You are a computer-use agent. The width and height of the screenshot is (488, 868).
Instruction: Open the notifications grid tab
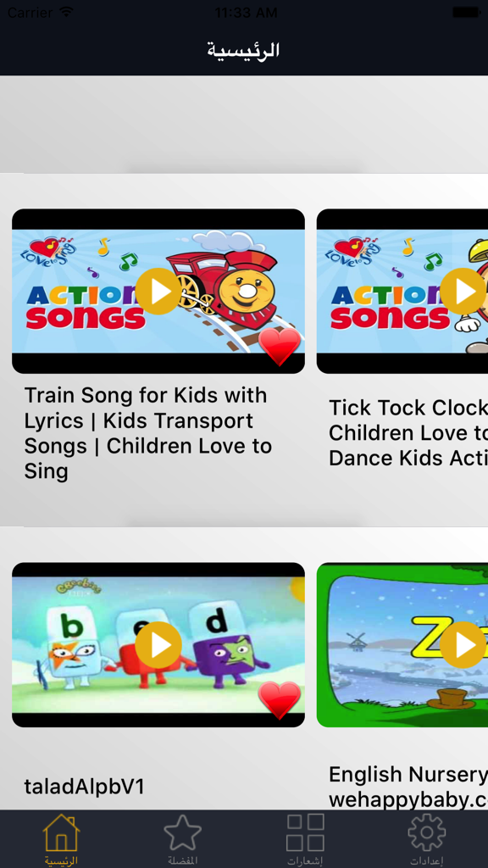305,832
